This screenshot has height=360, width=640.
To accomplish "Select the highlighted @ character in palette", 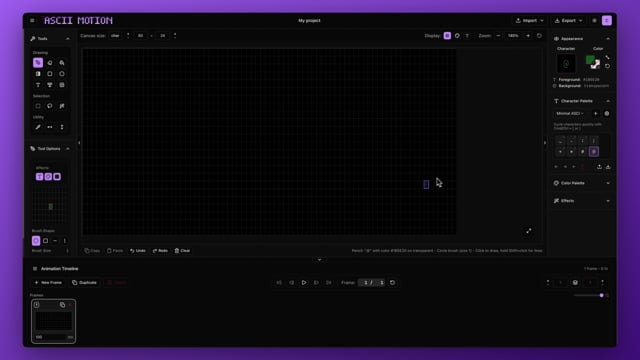I will (594, 151).
